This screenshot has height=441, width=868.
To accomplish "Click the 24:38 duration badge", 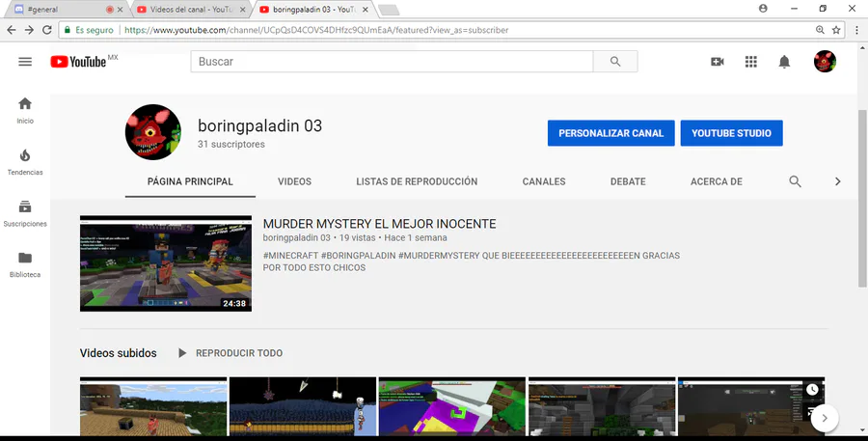I will tap(234, 303).
